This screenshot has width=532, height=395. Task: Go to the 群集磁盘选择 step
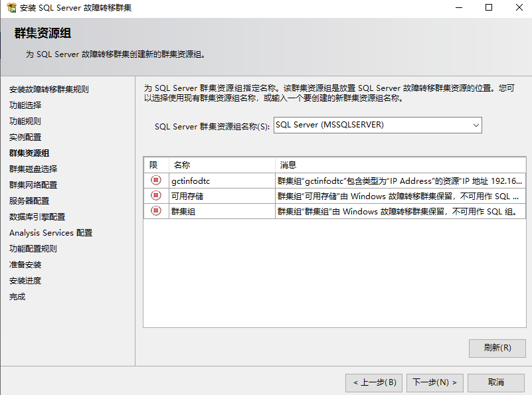tap(33, 169)
